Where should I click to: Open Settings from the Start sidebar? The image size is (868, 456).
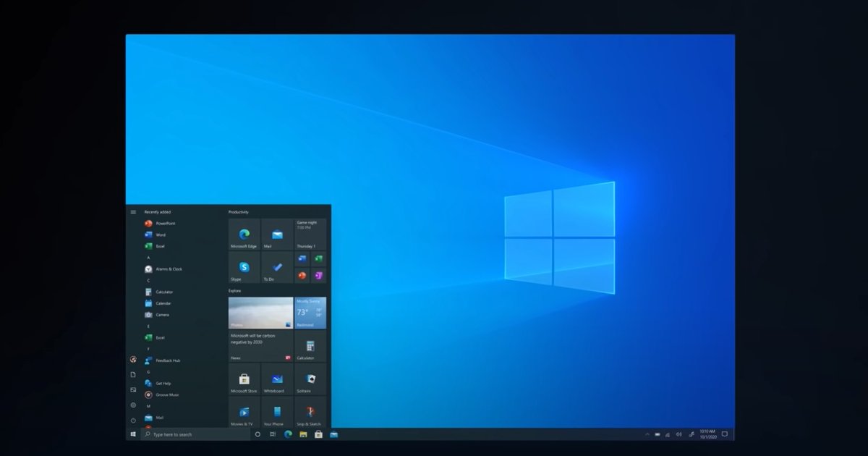(133, 405)
